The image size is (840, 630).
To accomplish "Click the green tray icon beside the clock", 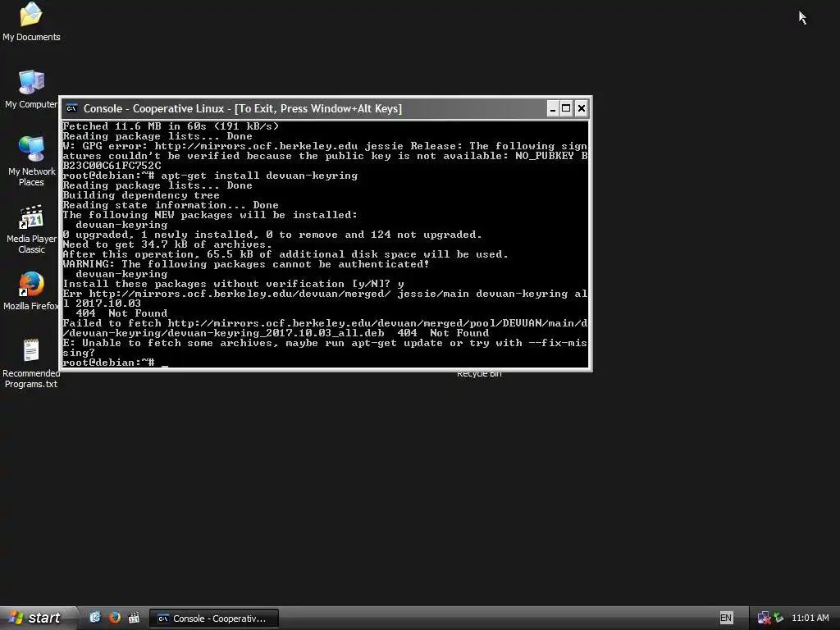I will click(x=778, y=618).
